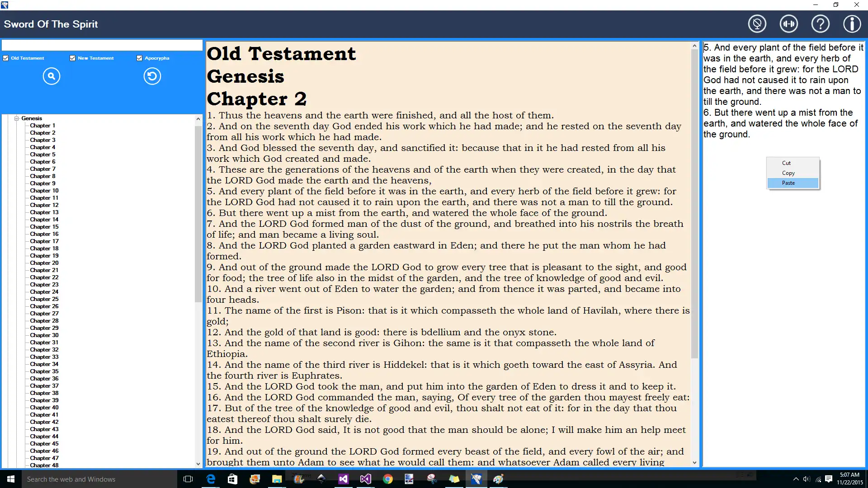The width and height of the screenshot is (868, 488).
Task: Toggle the Apocrypha checkbox
Action: click(140, 58)
